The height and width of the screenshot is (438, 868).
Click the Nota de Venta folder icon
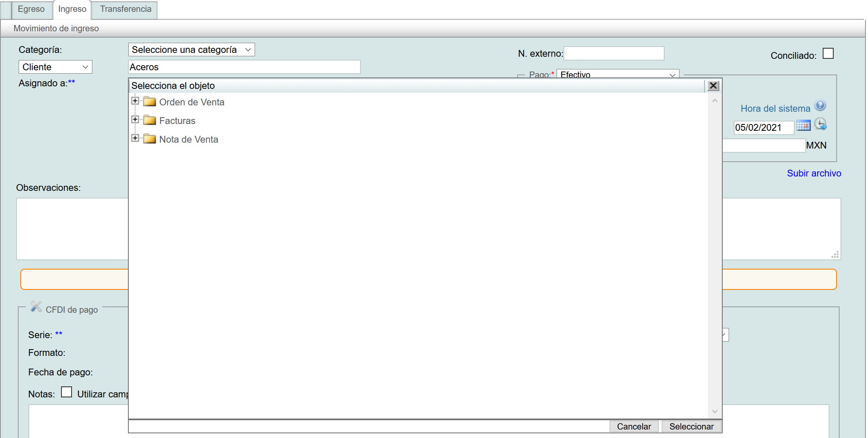[150, 139]
